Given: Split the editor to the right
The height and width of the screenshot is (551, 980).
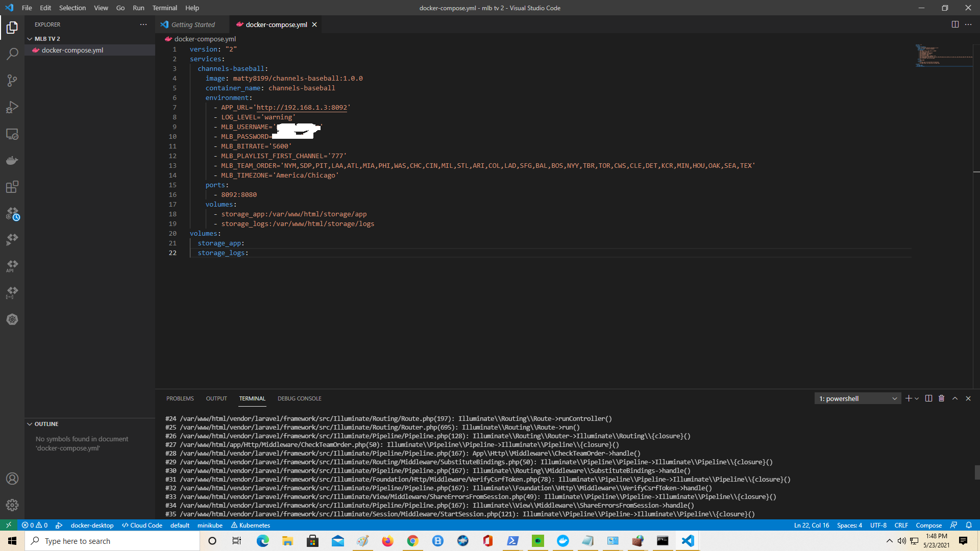Looking at the screenshot, I should tap(955, 24).
